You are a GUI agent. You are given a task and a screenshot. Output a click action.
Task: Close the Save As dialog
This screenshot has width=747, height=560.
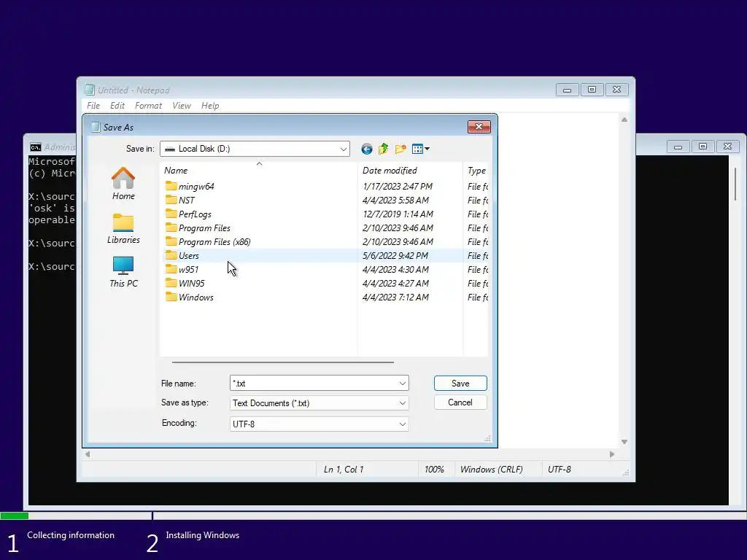tap(479, 127)
